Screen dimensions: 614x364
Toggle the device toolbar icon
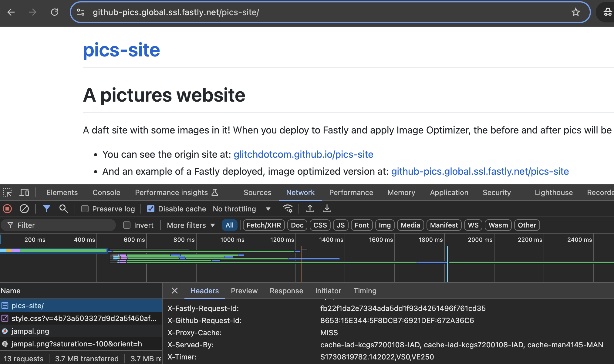24,192
